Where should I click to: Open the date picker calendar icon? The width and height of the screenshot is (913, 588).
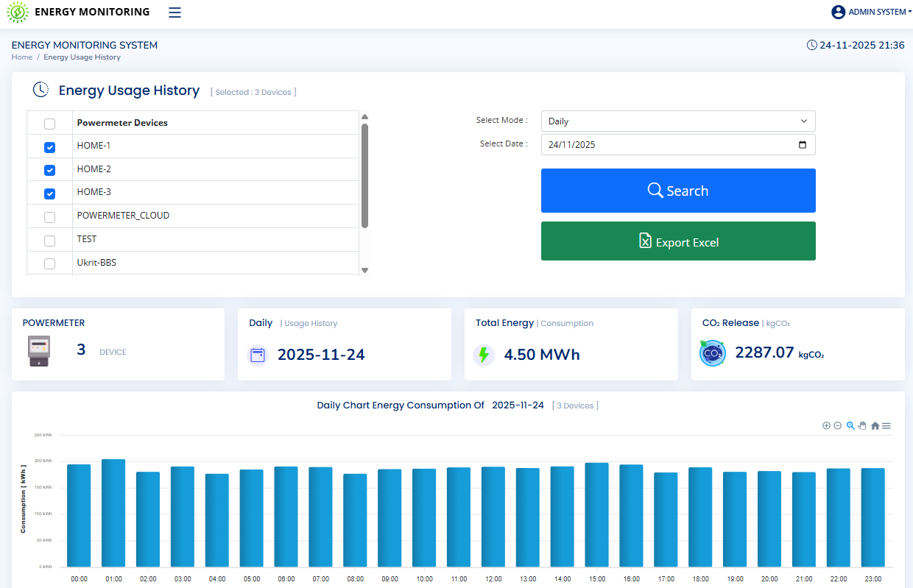click(803, 144)
